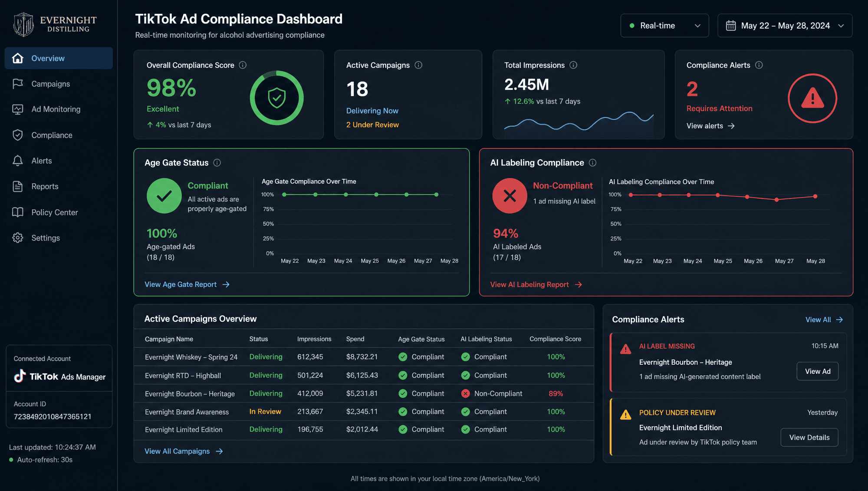
Task: Click the Alerts bell icon
Action: (x=18, y=161)
